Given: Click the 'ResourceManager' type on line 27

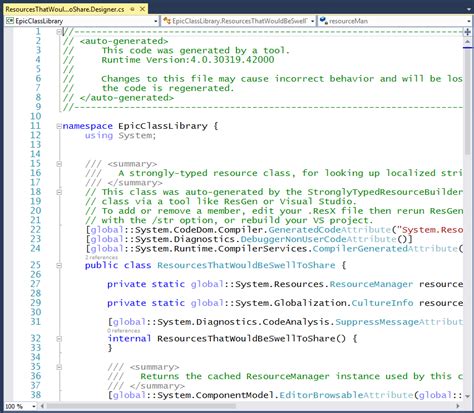Looking at the screenshot, I should click(371, 284).
